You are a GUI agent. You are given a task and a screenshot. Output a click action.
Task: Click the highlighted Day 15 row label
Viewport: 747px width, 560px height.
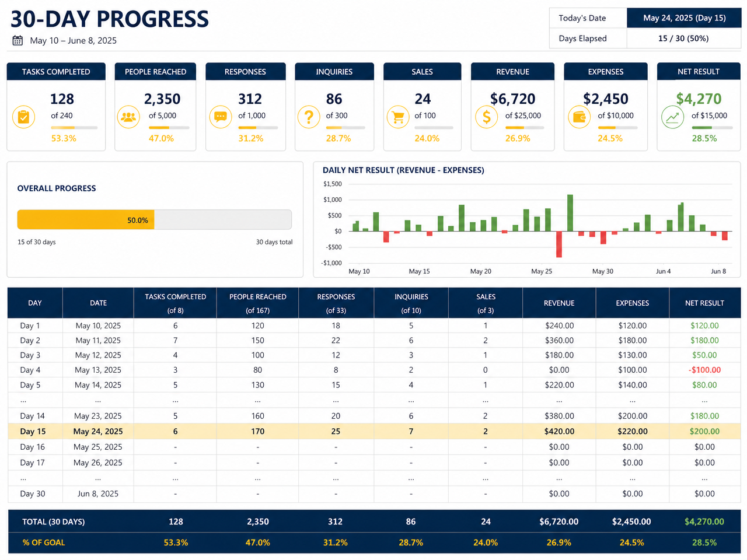[33, 431]
